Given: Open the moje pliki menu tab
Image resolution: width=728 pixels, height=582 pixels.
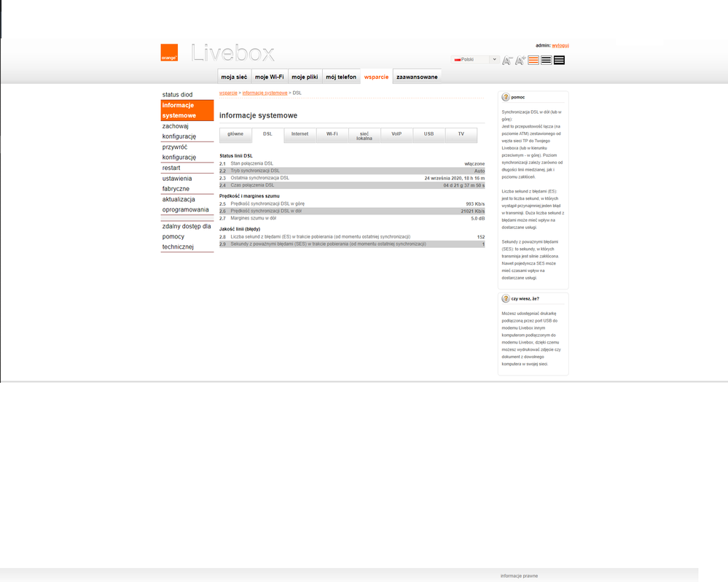Looking at the screenshot, I should pos(305,77).
